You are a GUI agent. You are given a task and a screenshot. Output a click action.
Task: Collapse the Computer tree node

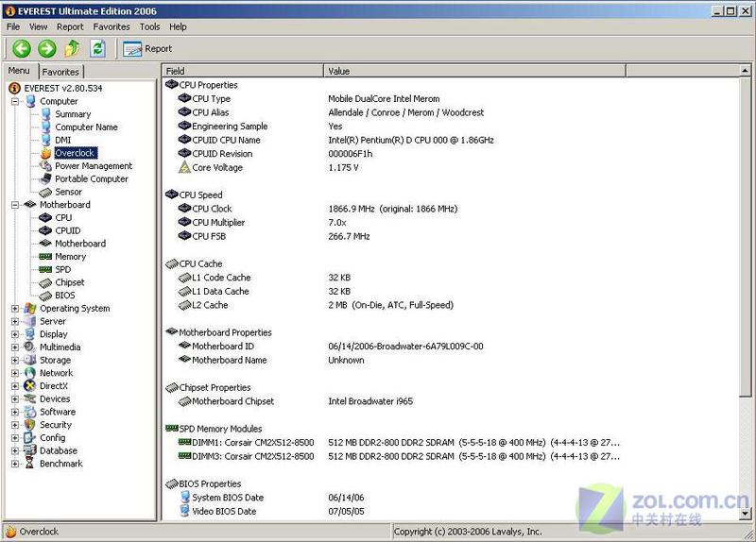point(15,102)
